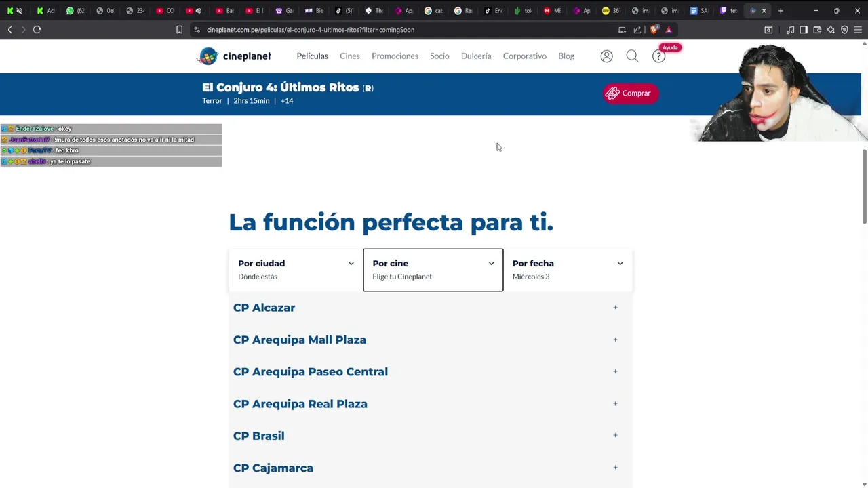The image size is (868, 488).
Task: Switch to the WhatsApp tab
Action: pos(75,11)
